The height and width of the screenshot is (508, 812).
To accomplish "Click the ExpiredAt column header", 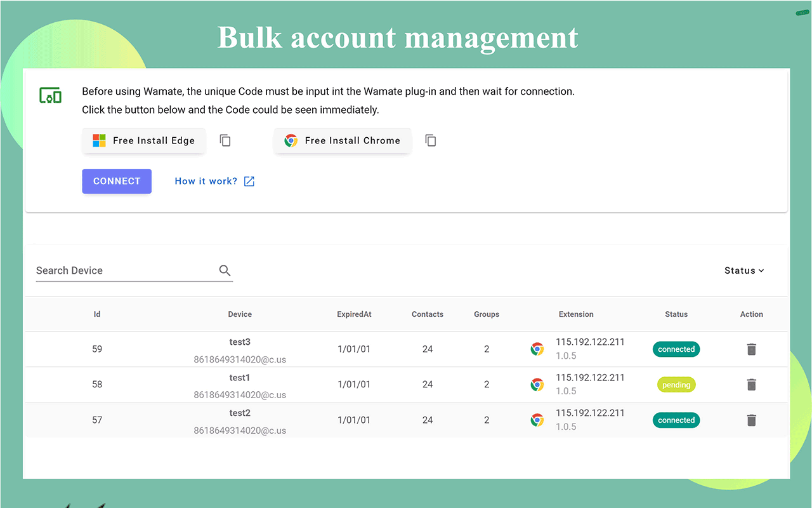I will [x=354, y=314].
